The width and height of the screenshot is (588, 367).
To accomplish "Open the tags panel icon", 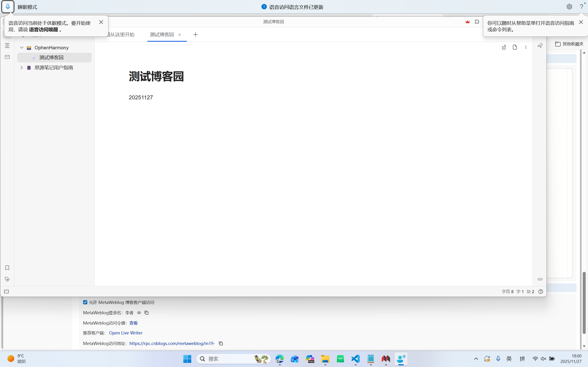I will [7, 279].
